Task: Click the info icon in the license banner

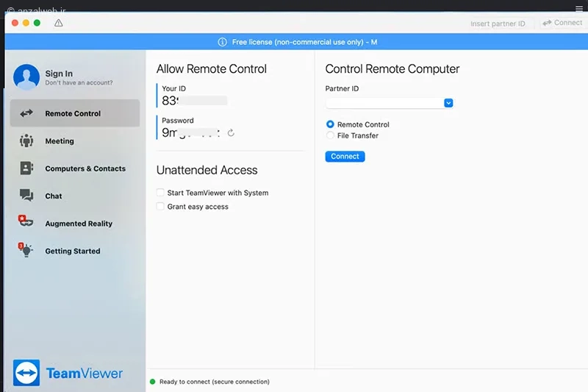Action: point(223,42)
